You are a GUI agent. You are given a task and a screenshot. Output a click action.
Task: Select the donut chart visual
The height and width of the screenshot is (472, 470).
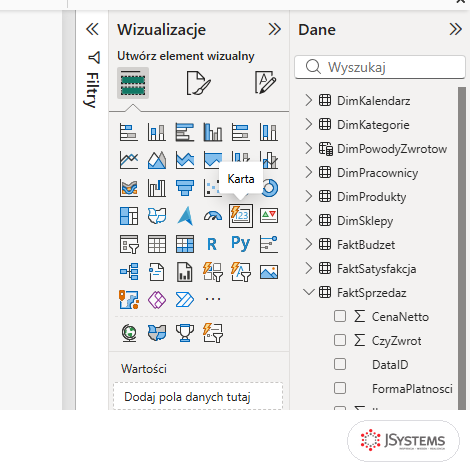click(270, 189)
